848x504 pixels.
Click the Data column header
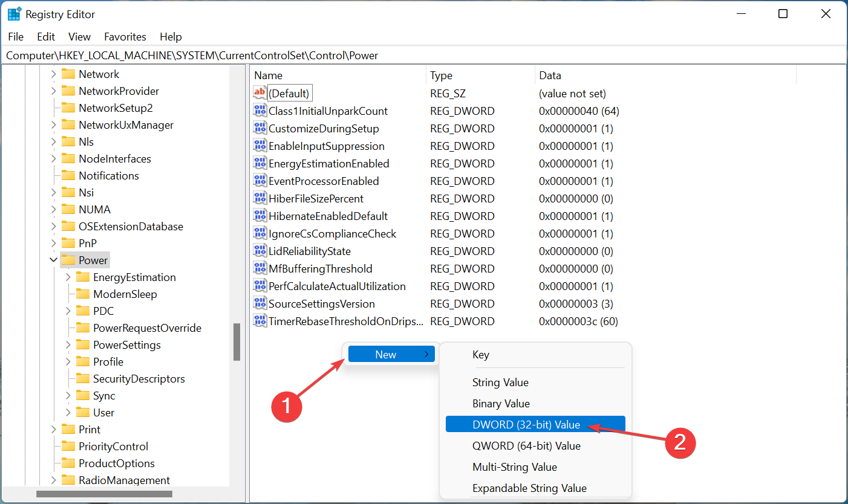[550, 76]
